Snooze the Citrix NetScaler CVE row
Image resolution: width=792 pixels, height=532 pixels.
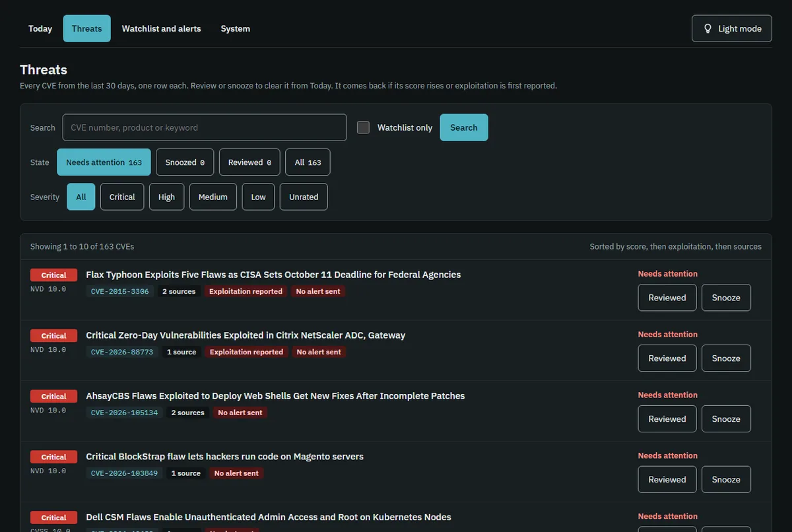point(726,358)
